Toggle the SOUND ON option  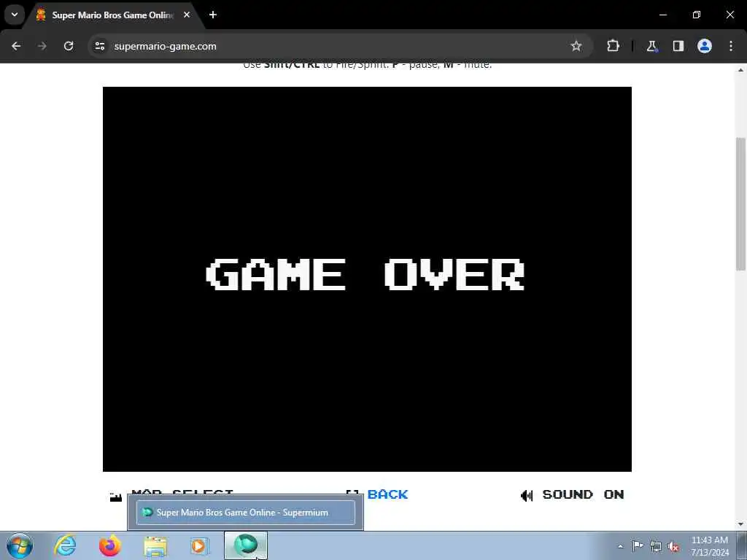click(x=583, y=494)
